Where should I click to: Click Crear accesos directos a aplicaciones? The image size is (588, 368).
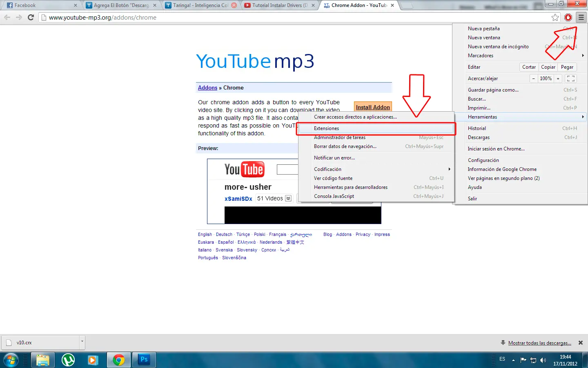[x=376, y=117]
